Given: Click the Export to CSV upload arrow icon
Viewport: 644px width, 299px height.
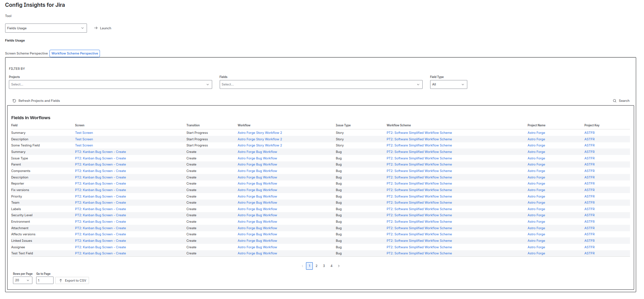Looking at the screenshot, I should [x=61, y=281].
